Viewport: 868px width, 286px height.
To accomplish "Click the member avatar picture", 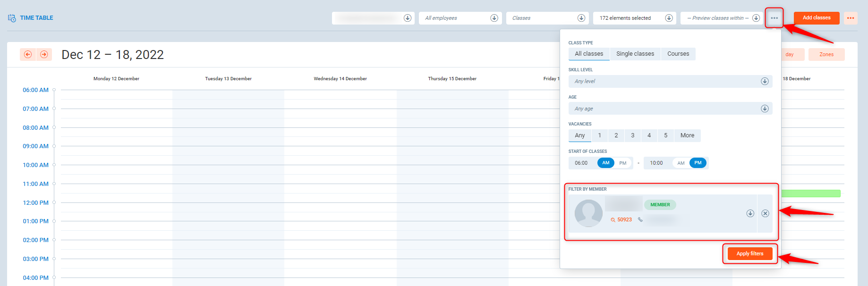I will [588, 213].
